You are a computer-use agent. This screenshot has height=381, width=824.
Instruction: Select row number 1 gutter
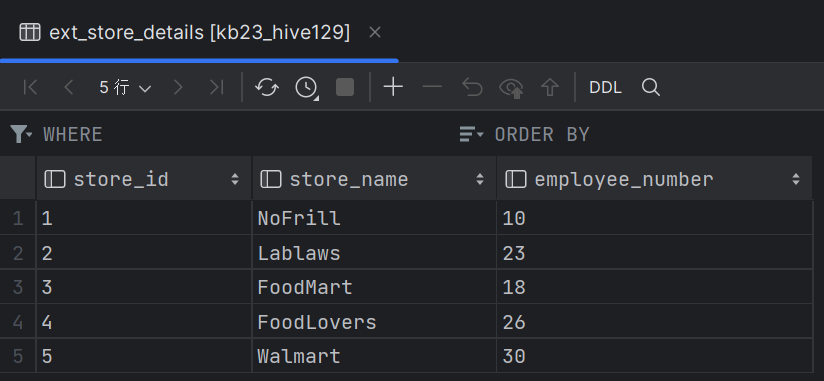(18, 218)
